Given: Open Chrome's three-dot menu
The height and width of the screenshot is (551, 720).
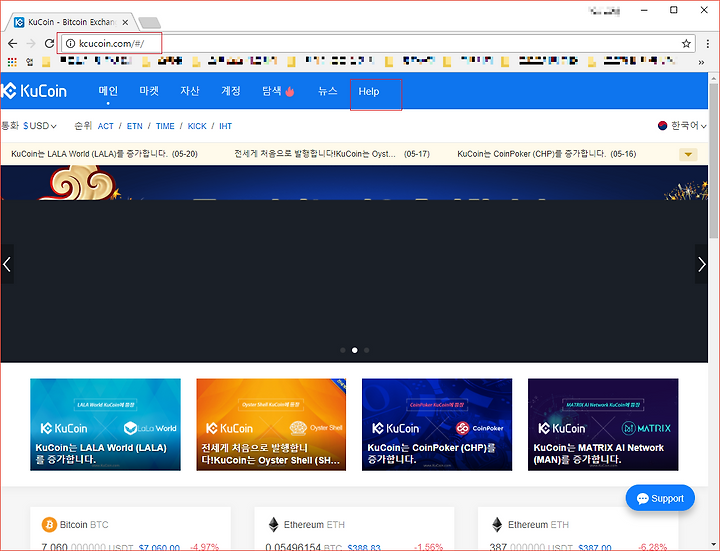Looking at the screenshot, I should [x=708, y=44].
